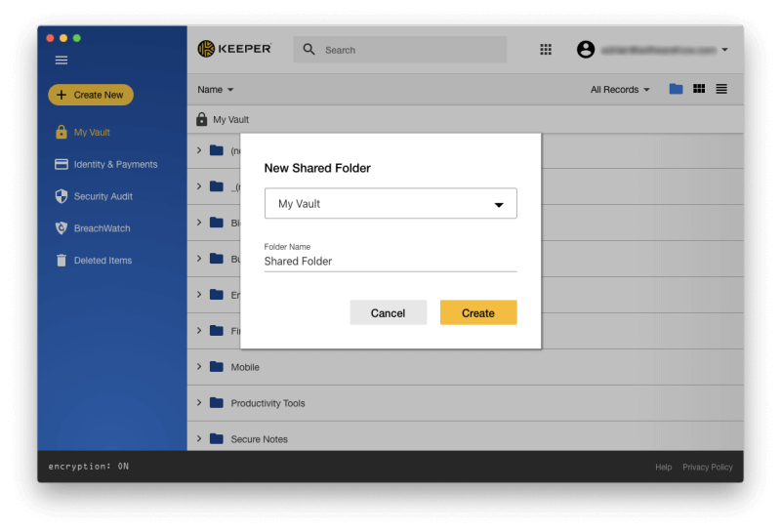Click My Vault breadcrumb text

pos(230,119)
